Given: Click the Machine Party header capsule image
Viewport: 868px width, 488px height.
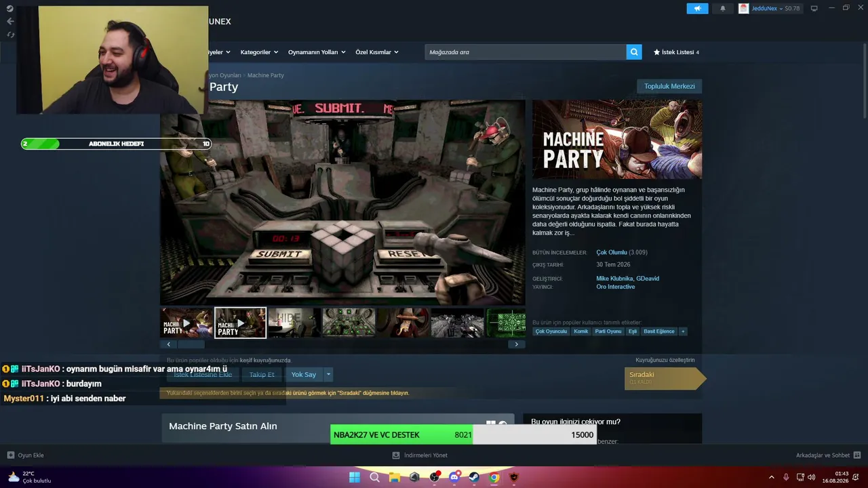Looking at the screenshot, I should [x=617, y=140].
